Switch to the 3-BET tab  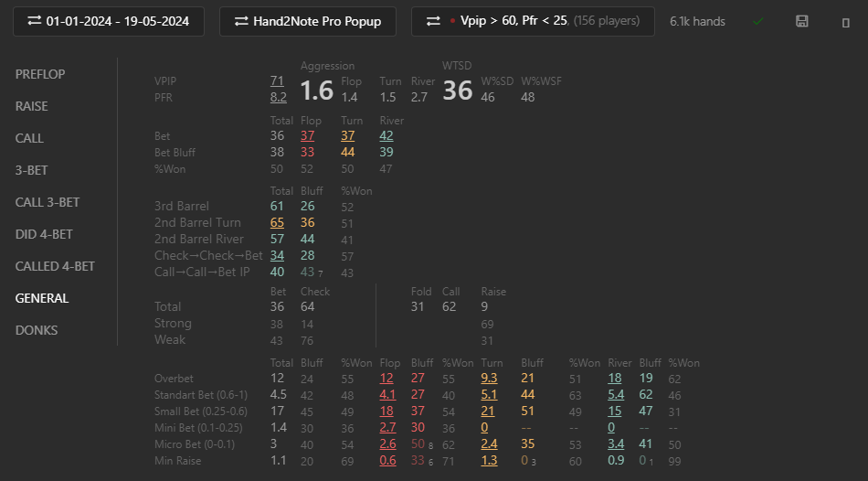pos(31,170)
